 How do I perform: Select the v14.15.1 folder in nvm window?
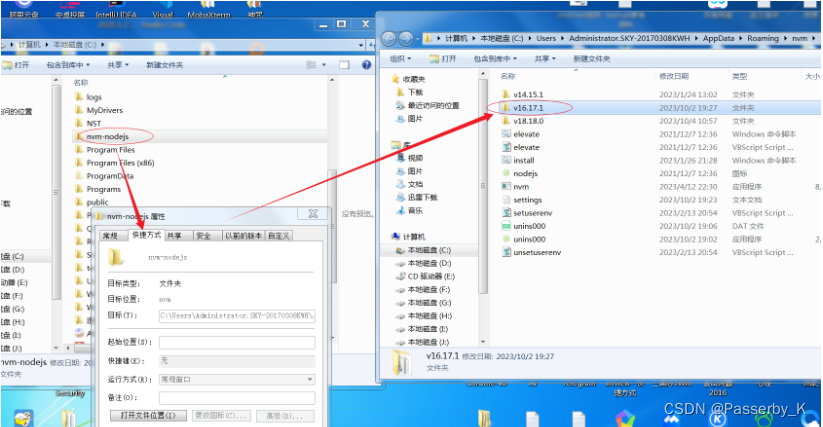click(x=528, y=94)
